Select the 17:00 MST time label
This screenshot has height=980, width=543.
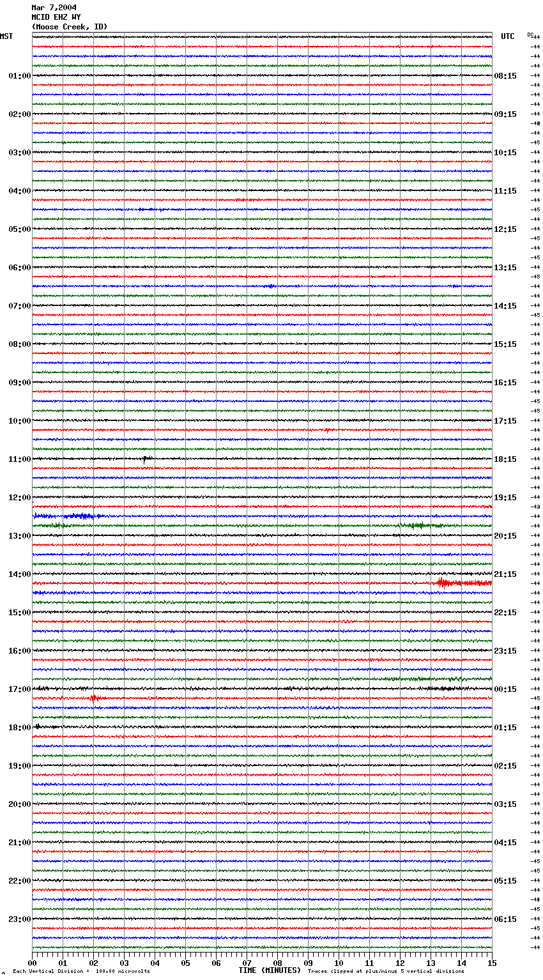point(20,689)
